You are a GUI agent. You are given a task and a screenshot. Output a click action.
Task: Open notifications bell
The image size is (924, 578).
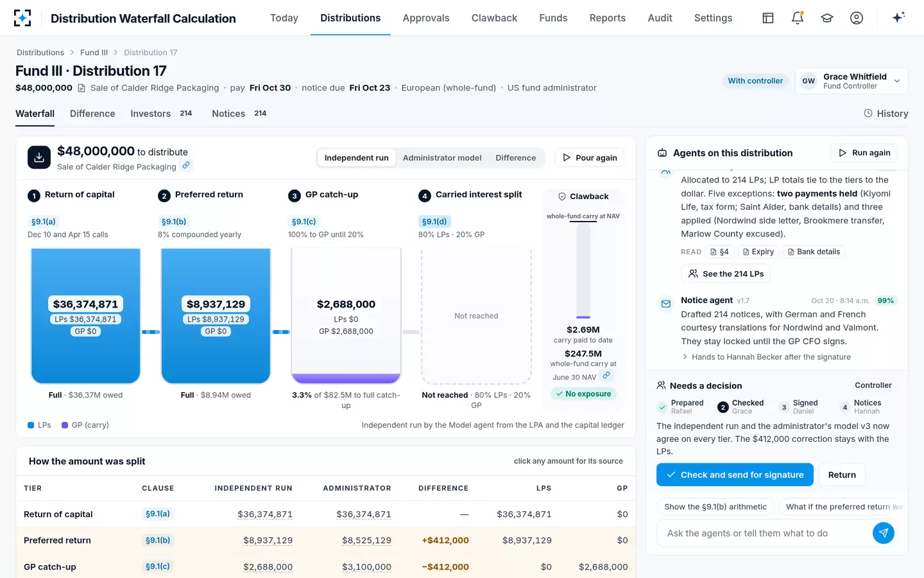[x=798, y=18]
